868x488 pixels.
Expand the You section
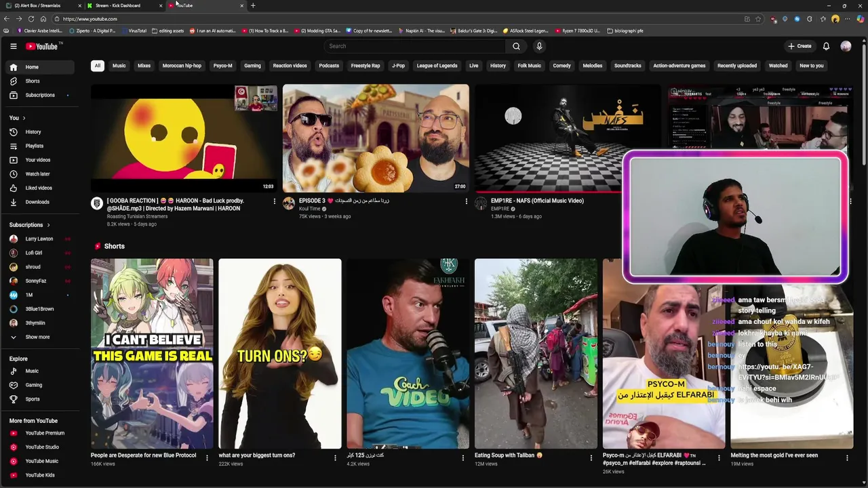click(17, 118)
